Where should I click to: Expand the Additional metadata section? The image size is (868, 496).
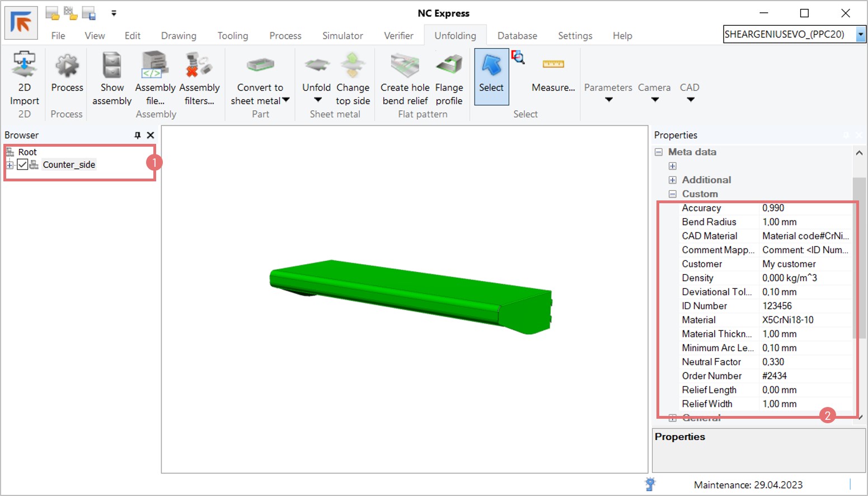click(x=673, y=180)
